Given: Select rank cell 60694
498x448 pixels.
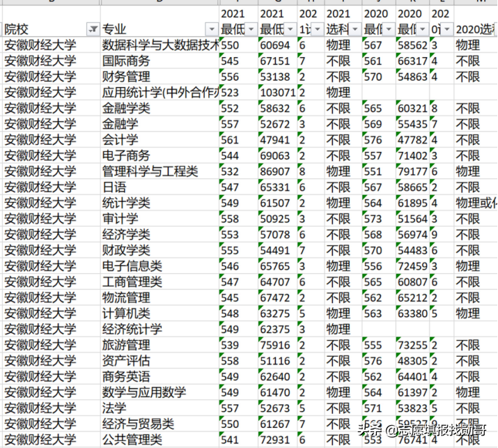Looking at the screenshot, I should (x=278, y=45).
